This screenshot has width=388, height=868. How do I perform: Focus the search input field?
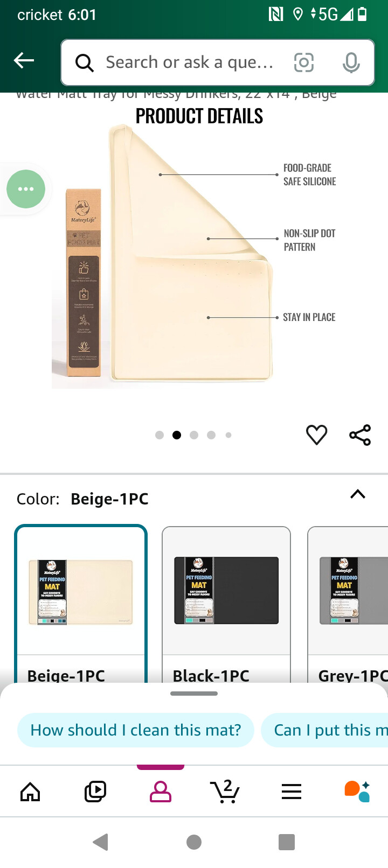coord(189,63)
